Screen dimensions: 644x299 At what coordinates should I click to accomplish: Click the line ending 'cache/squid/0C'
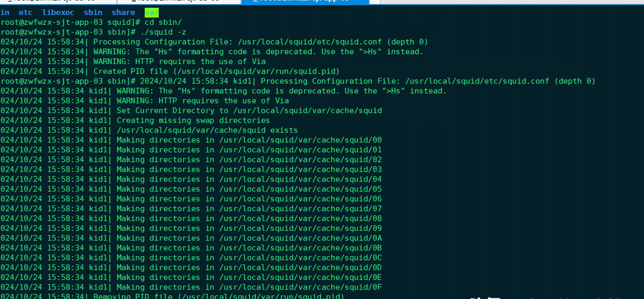click(191, 258)
